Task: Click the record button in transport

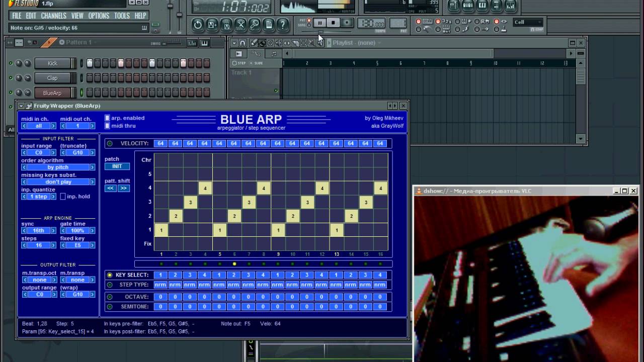Action: [x=347, y=23]
